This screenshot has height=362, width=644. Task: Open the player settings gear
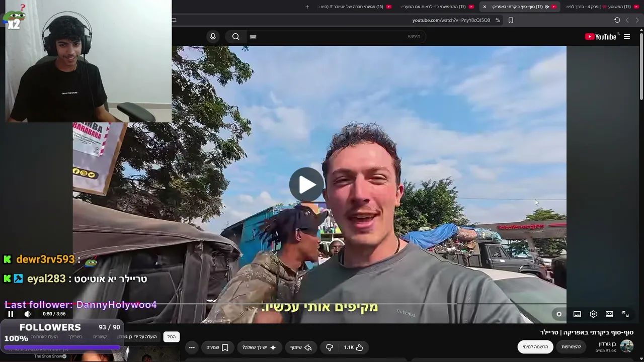[x=593, y=314]
